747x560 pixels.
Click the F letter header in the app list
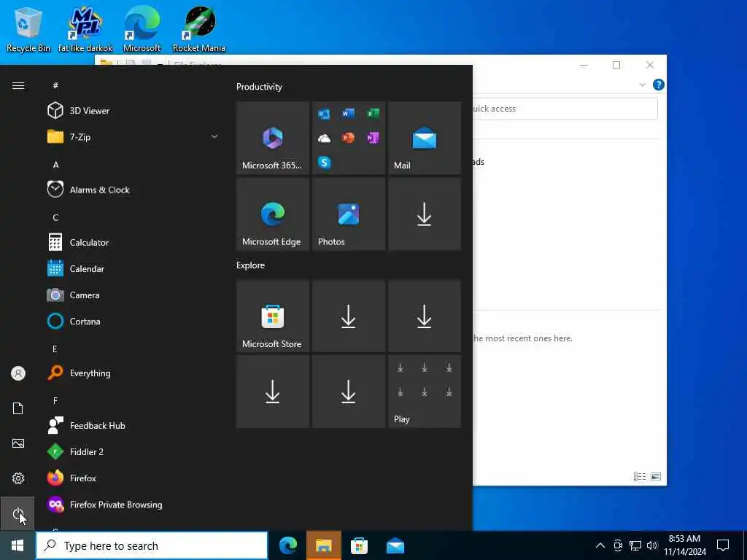coord(55,401)
